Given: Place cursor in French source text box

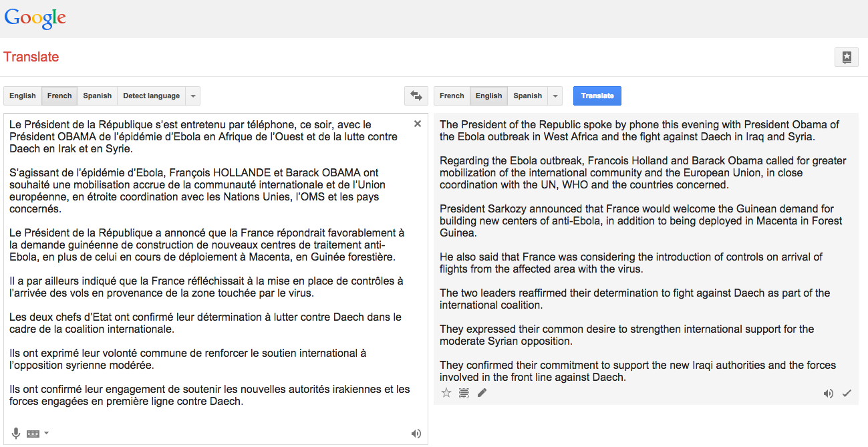Looking at the screenshot, I should (216, 279).
